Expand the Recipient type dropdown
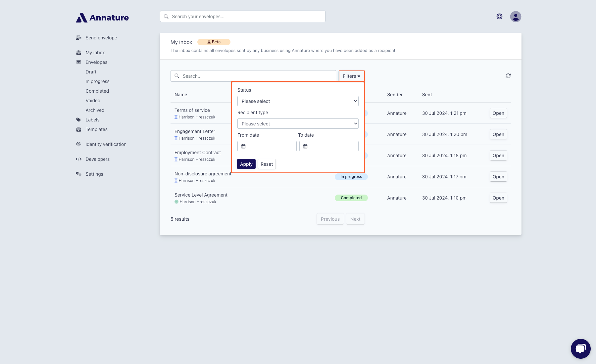The height and width of the screenshot is (364, 596). 298,124
